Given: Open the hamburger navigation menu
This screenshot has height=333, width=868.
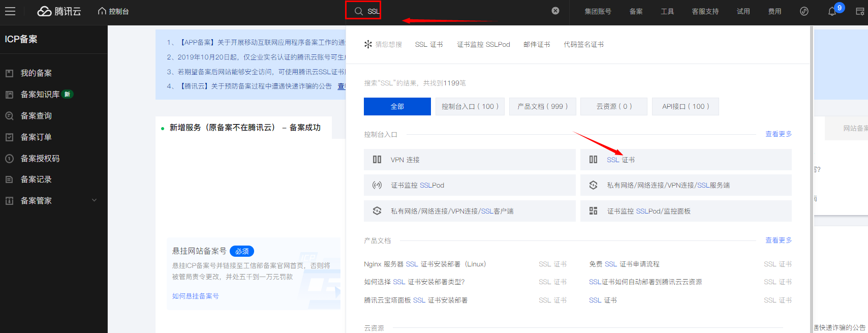Looking at the screenshot, I should (x=10, y=11).
